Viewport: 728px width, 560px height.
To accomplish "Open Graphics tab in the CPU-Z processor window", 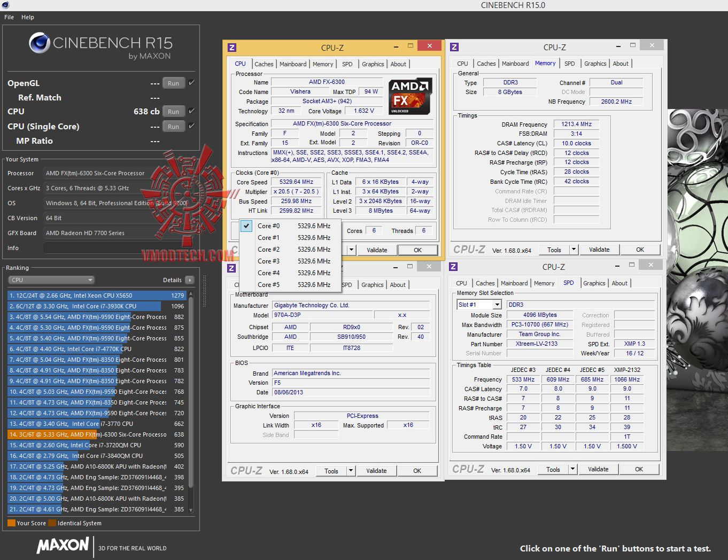I will point(373,64).
